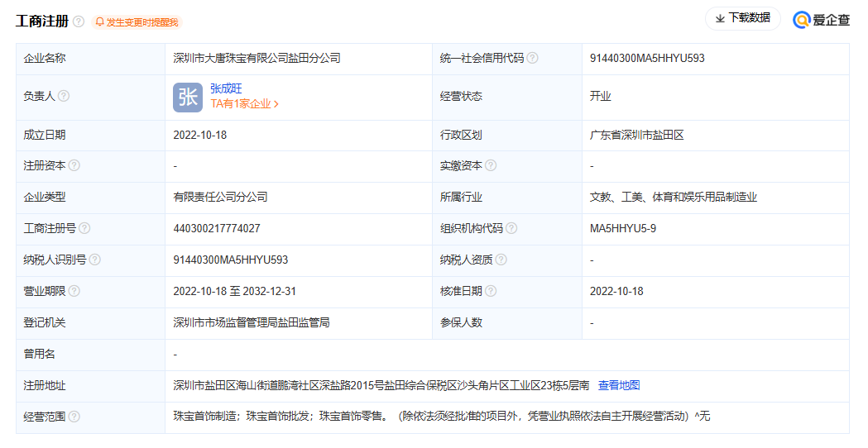
Task: Click taxpayer ID value beside 纳税人识别号
Action: coord(230,260)
